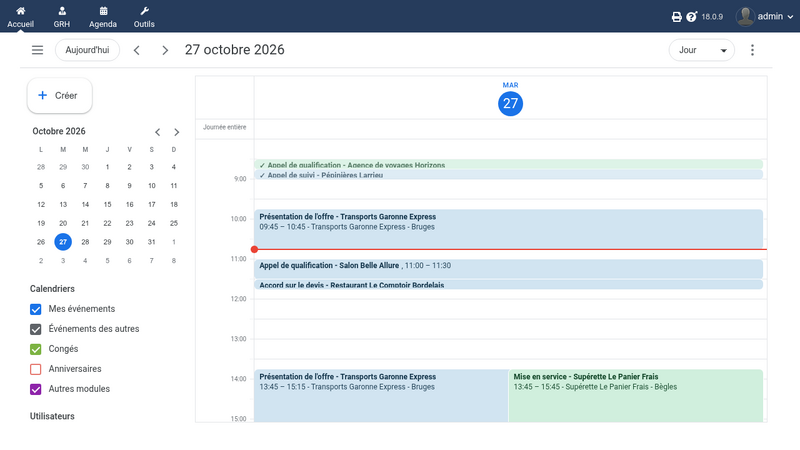Open the 13:45 Présentation de l'offre event
Viewport: 800px width, 450px height.
point(381,396)
